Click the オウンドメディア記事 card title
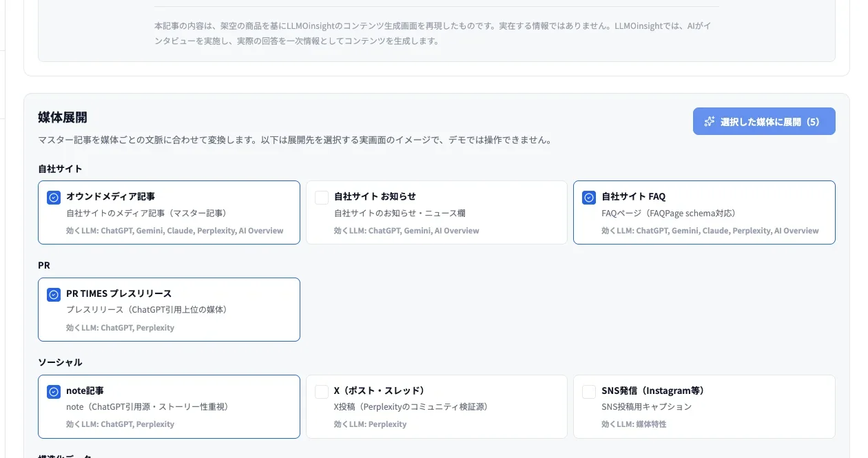Screen dimensions: 868x458 pyautogui.click(x=110, y=196)
